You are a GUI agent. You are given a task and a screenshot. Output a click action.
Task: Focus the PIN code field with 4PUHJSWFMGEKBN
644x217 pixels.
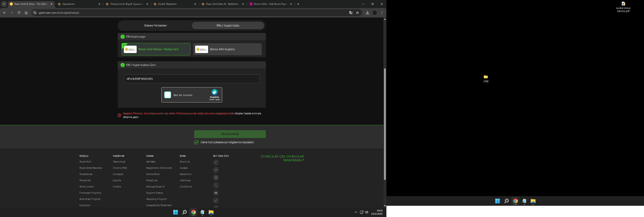192,79
